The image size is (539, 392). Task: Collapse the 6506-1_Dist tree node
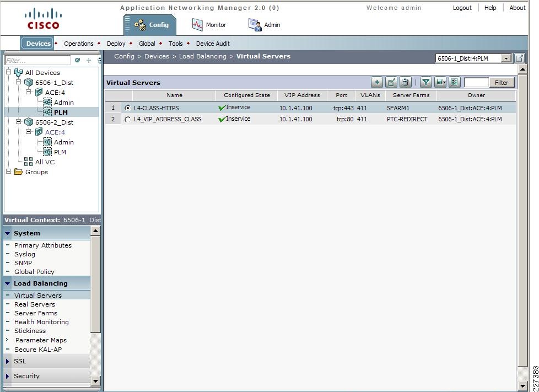19,82
